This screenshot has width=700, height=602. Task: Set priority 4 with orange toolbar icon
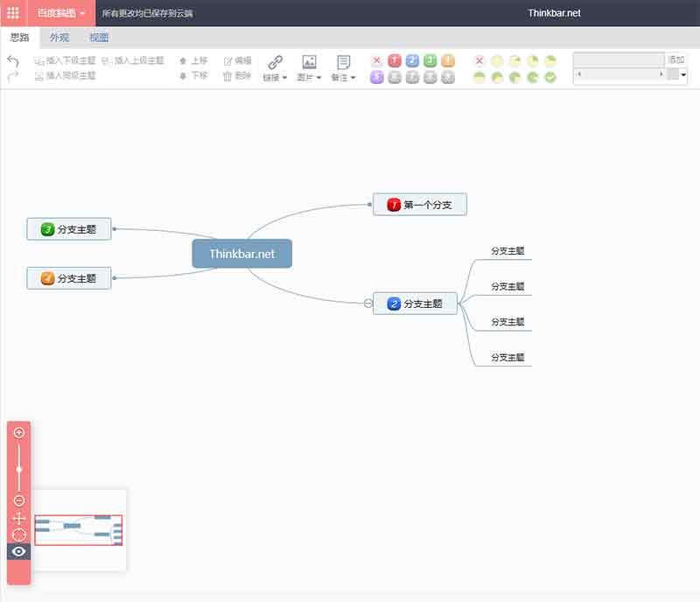coord(448,60)
